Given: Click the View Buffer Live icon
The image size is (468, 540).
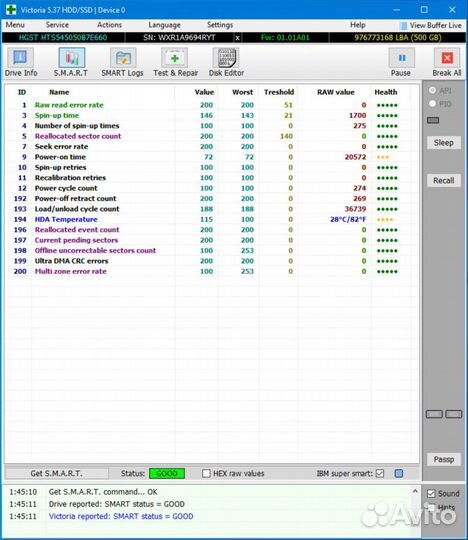Looking at the screenshot, I should point(403,25).
